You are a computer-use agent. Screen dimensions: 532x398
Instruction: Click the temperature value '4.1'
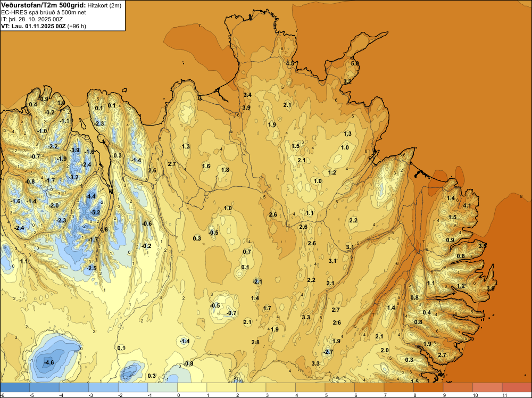(467, 205)
